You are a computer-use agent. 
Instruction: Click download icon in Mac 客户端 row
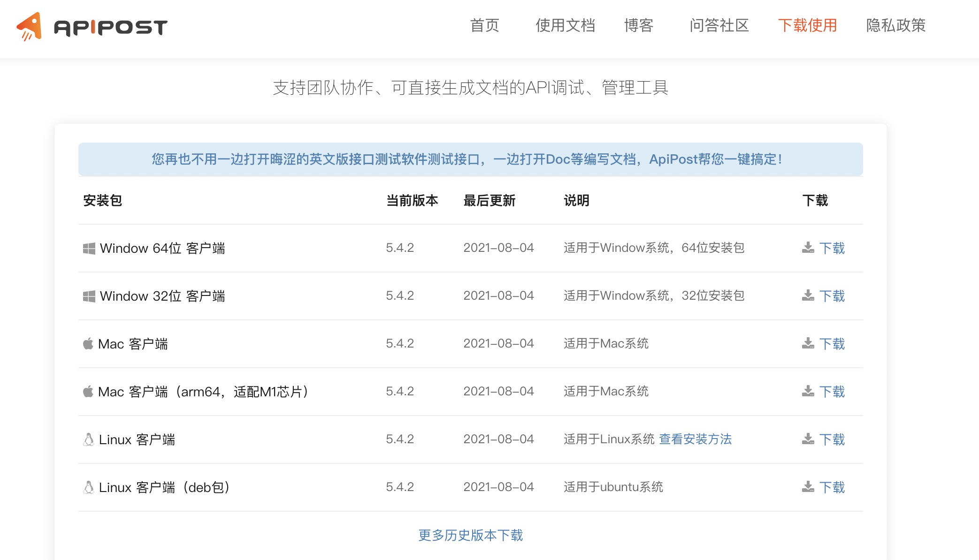[x=808, y=343]
